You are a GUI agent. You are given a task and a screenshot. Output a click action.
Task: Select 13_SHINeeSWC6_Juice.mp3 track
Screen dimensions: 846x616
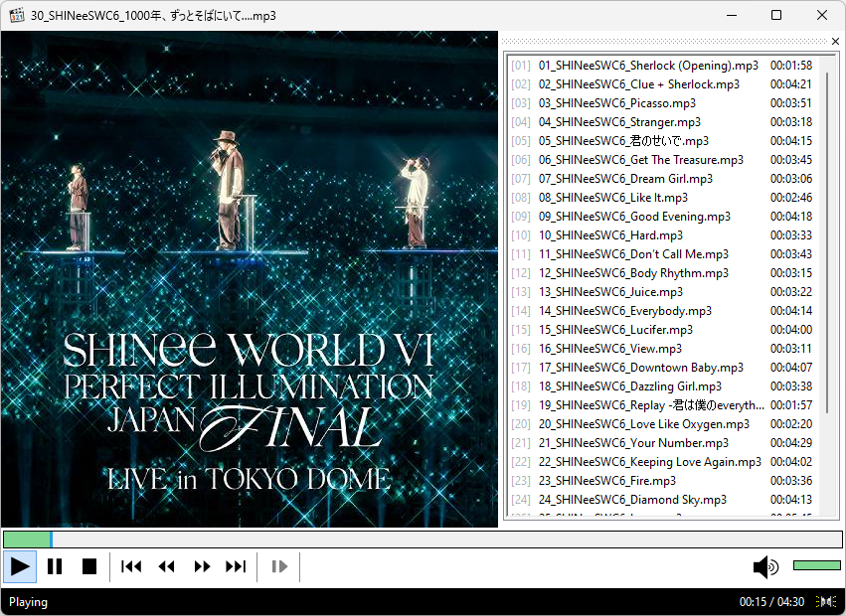[x=662, y=292]
